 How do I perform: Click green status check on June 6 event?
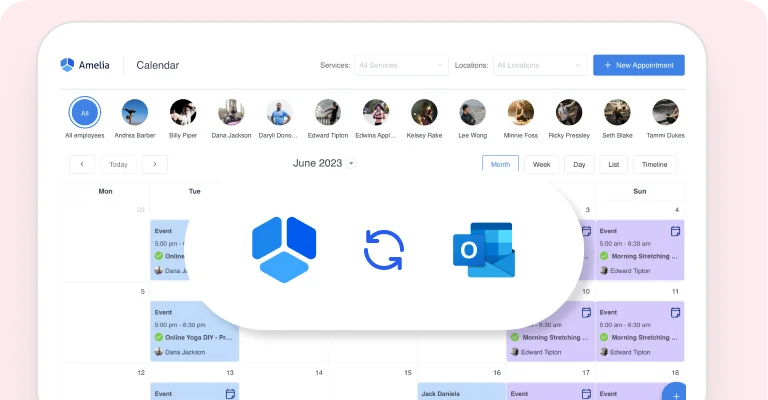159,337
